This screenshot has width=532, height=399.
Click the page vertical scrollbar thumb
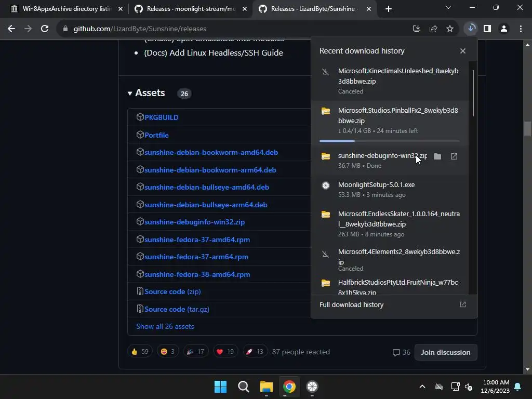527,129
